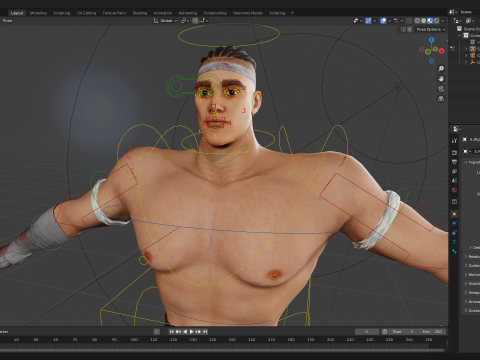
Task: Toggle Show Overlays button
Action: tap(383, 21)
